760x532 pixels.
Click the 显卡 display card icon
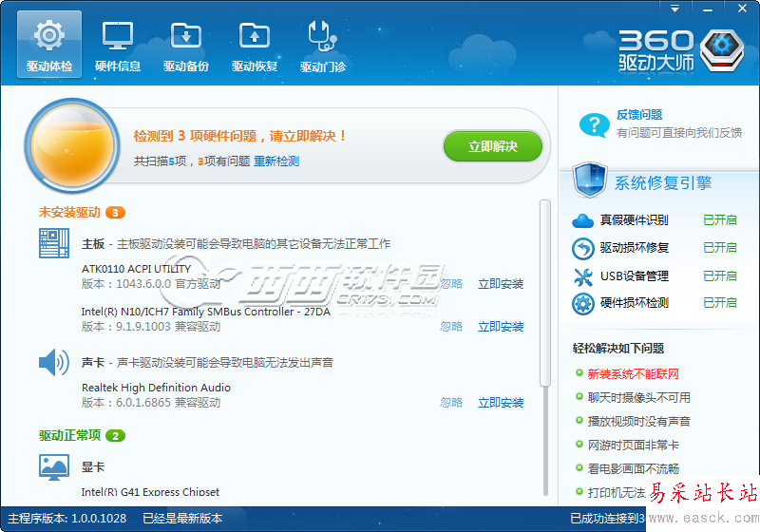[x=54, y=467]
